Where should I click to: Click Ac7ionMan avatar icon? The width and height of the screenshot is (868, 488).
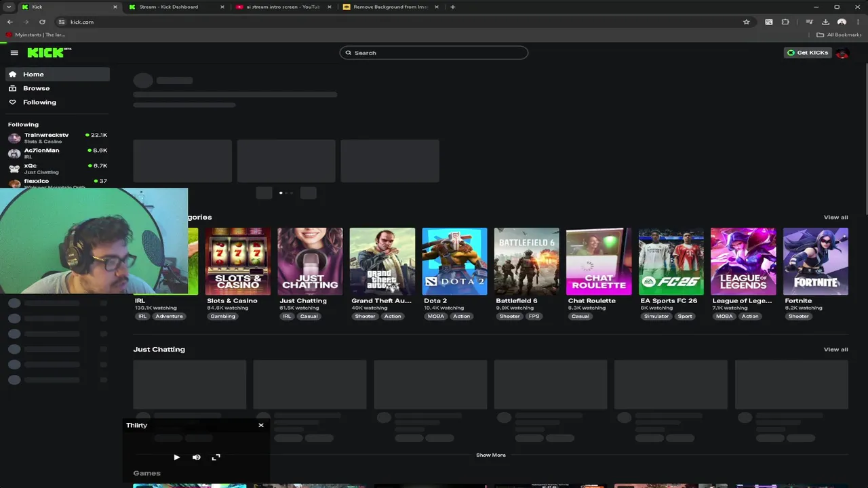14,153
